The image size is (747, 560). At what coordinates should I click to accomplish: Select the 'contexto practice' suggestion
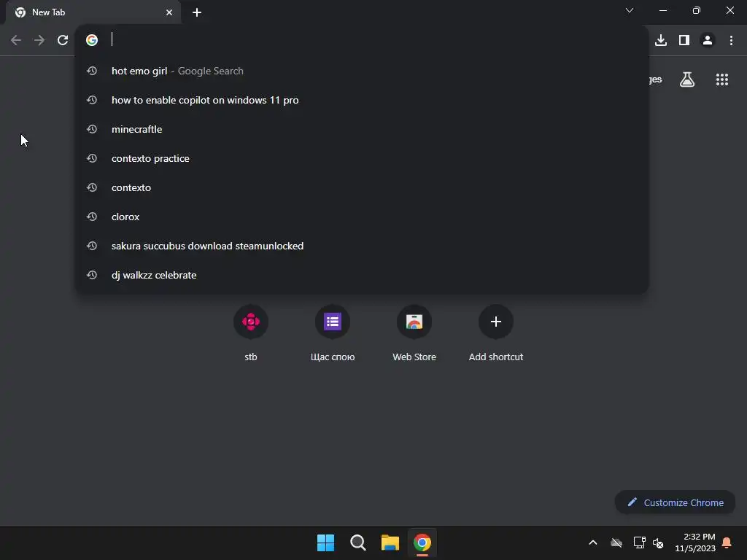[362, 158]
